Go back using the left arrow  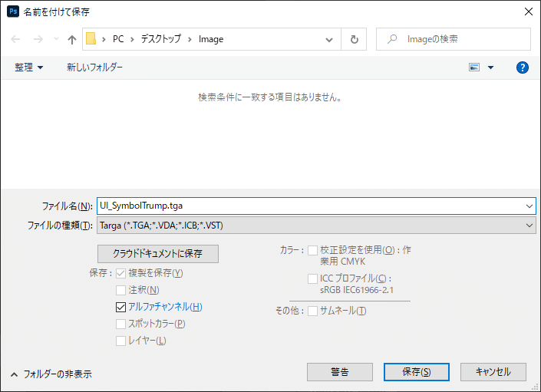(x=15, y=39)
